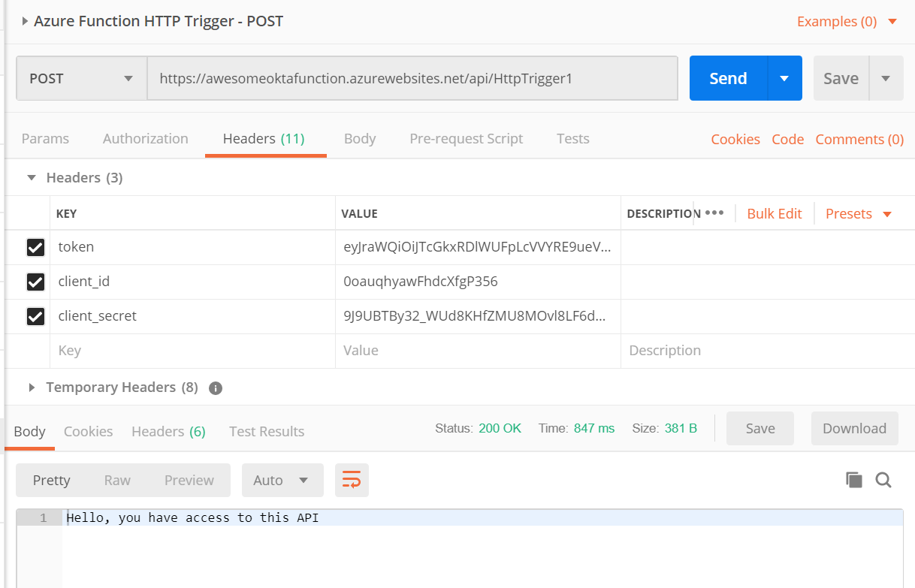Screen dimensions: 915x588
Task: Open the POST method dropdown
Action: 81,78
